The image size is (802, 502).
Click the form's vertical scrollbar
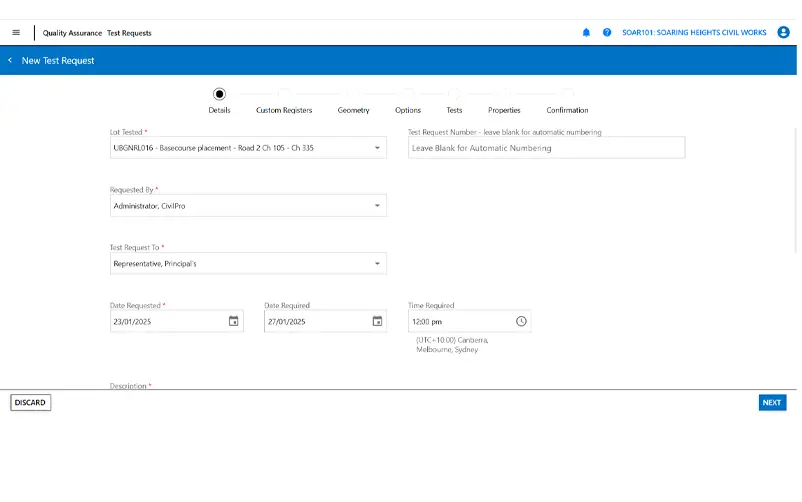tap(795, 189)
